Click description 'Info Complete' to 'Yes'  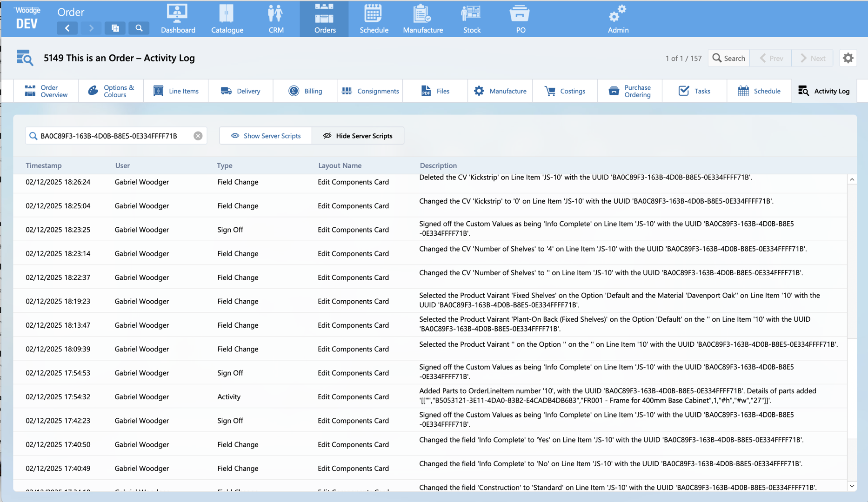pyautogui.click(x=611, y=440)
